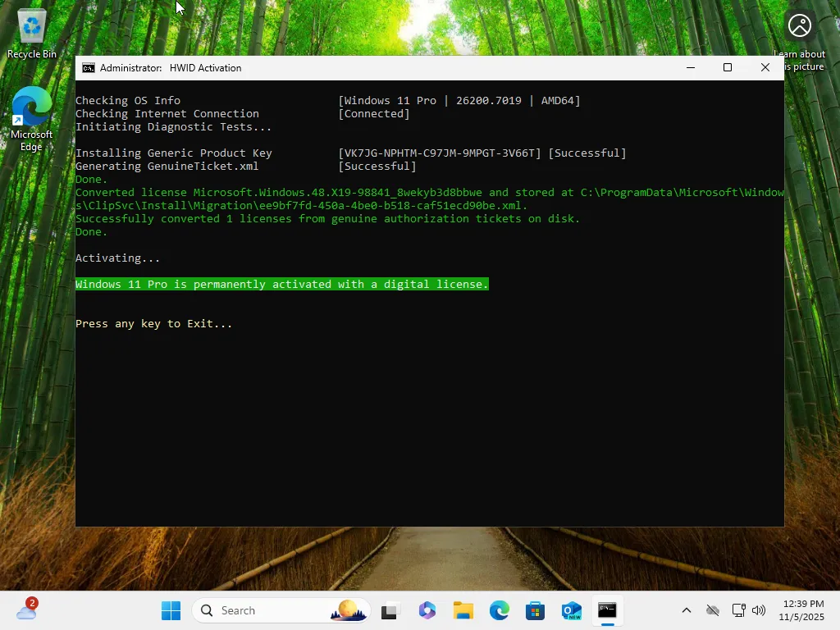This screenshot has height=630, width=840.
Task: Launch Microsoft Edge from the taskbar
Action: (x=500, y=610)
